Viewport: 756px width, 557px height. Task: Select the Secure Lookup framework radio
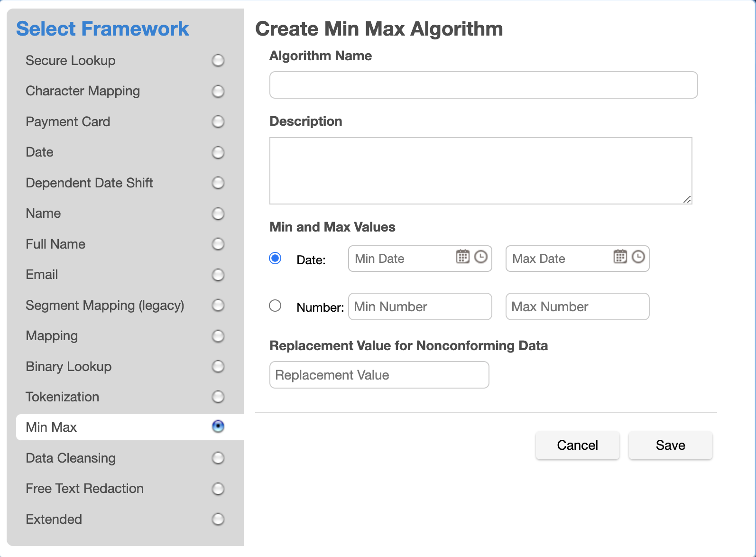(218, 61)
